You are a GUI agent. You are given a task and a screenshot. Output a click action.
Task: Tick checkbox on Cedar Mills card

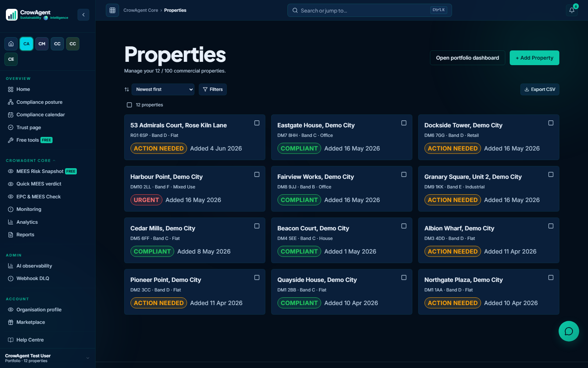[x=257, y=226]
